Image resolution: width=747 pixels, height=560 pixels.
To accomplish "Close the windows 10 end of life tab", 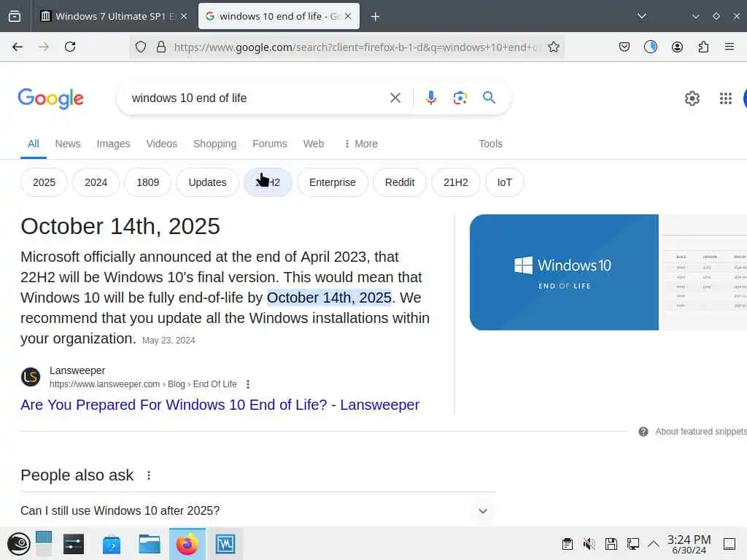I will click(348, 16).
